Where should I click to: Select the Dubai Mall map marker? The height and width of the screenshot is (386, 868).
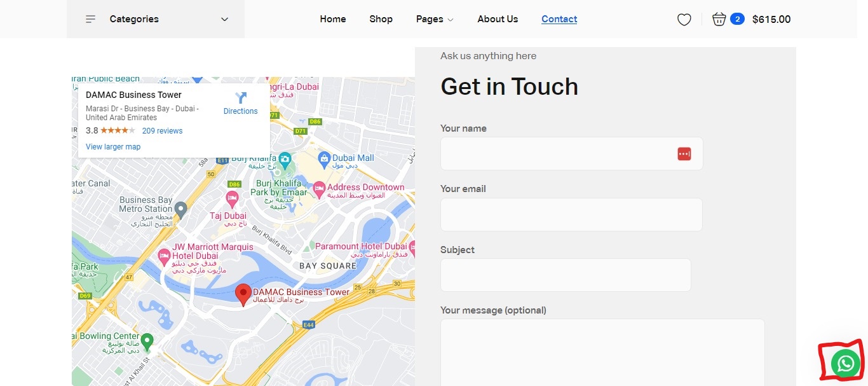click(x=324, y=158)
